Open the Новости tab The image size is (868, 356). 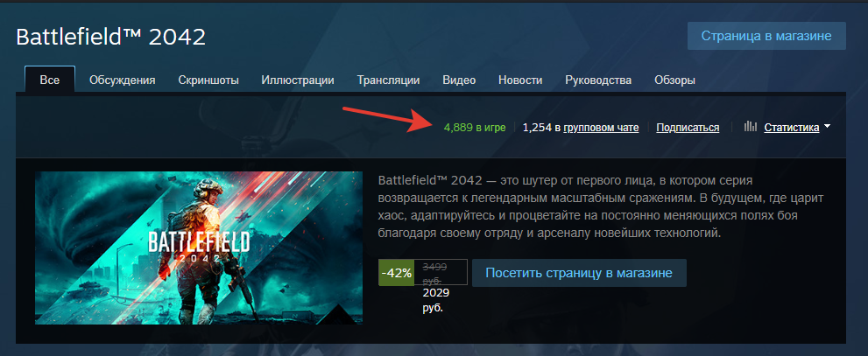(x=520, y=80)
